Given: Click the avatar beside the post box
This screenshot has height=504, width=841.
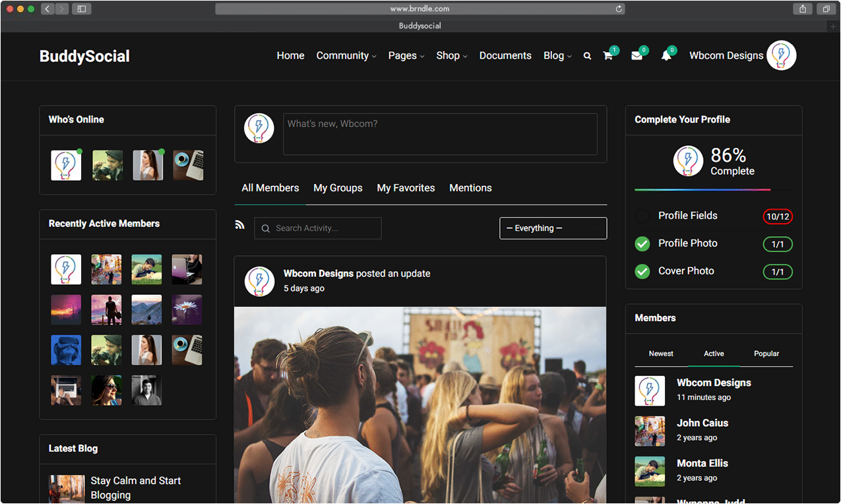Looking at the screenshot, I should 259,128.
